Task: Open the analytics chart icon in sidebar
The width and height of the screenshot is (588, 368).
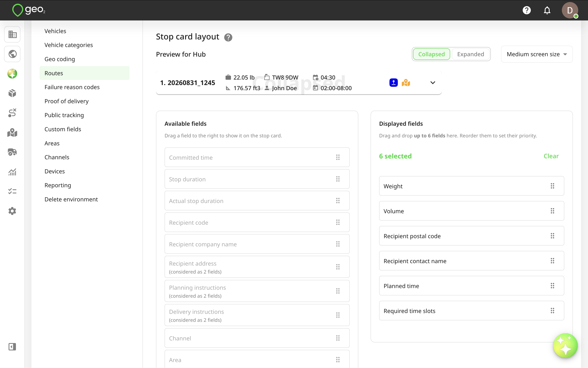Action: pos(12,172)
